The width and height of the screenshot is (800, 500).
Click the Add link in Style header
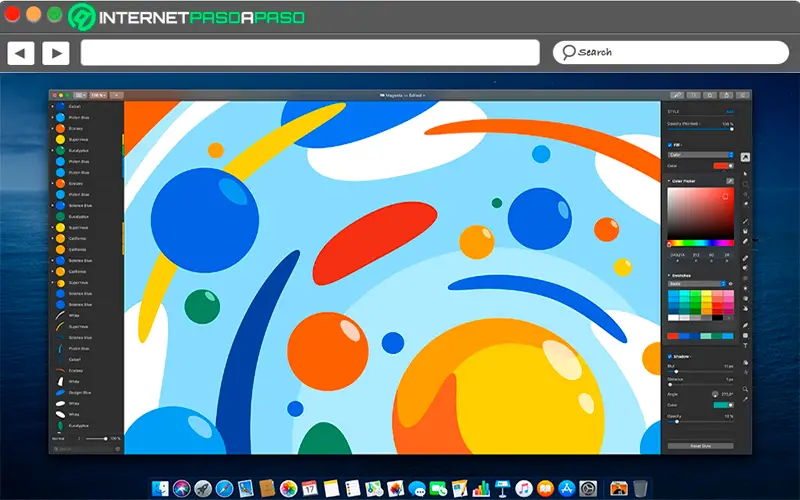click(x=730, y=112)
